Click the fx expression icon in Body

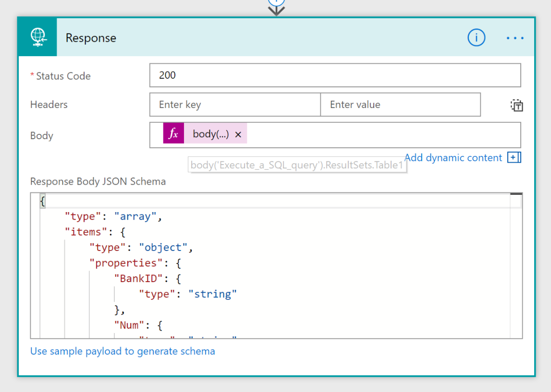[173, 134]
